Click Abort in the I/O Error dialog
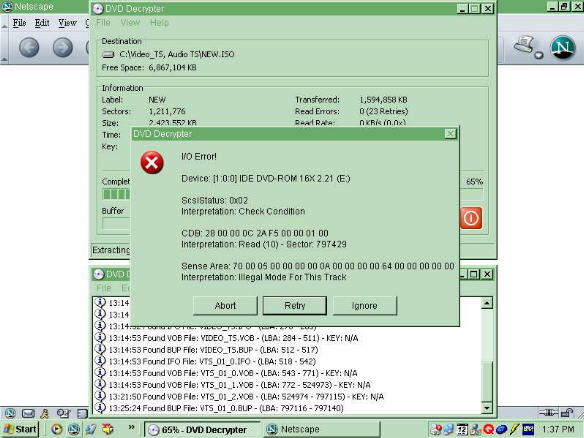This screenshot has height=438, width=584. [225, 306]
